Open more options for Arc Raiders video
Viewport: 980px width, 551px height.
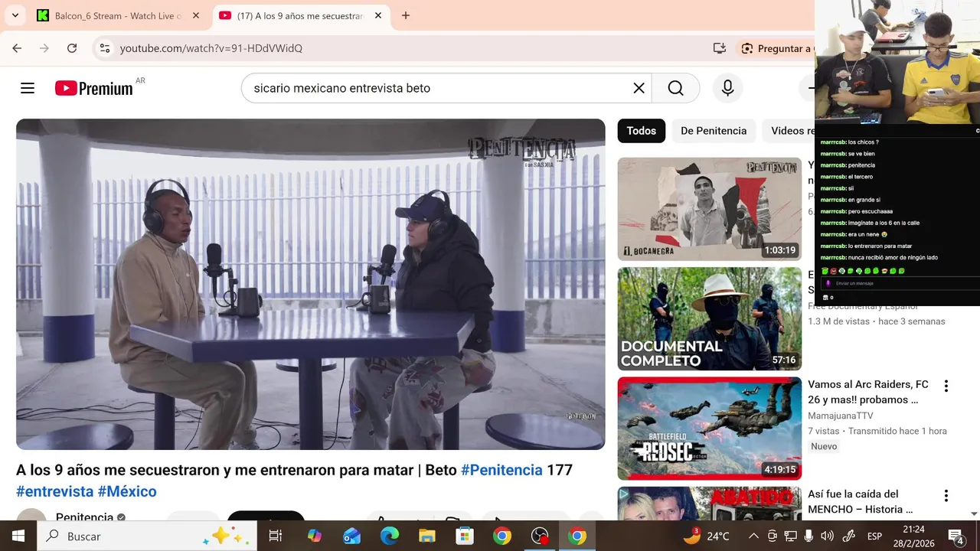click(946, 386)
